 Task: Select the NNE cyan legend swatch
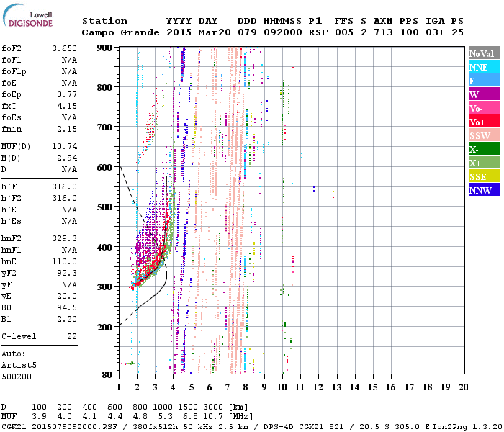484,67
